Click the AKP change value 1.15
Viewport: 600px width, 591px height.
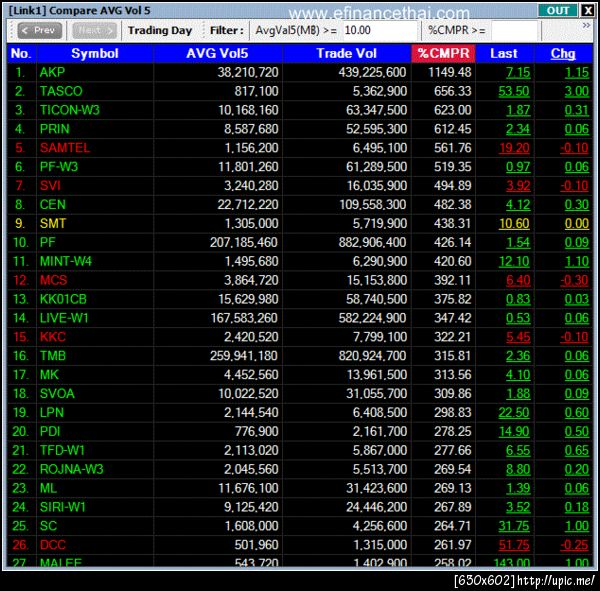click(x=577, y=72)
